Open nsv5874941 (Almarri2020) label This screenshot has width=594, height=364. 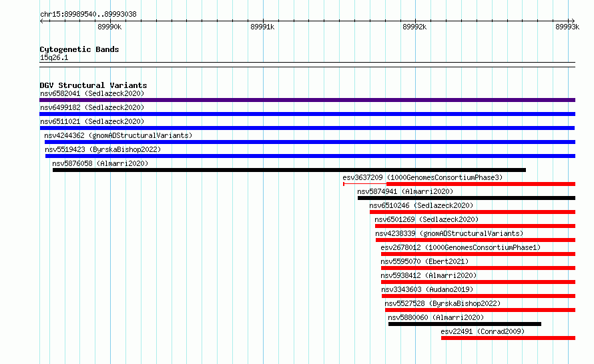(x=405, y=191)
